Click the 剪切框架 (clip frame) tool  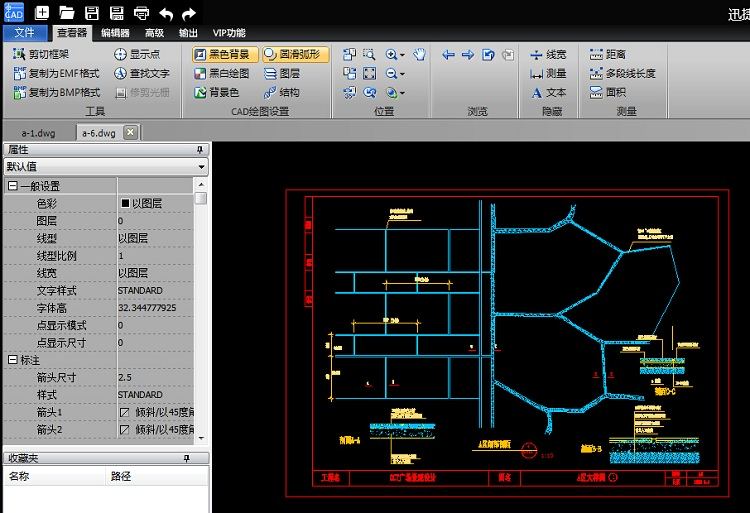point(43,55)
